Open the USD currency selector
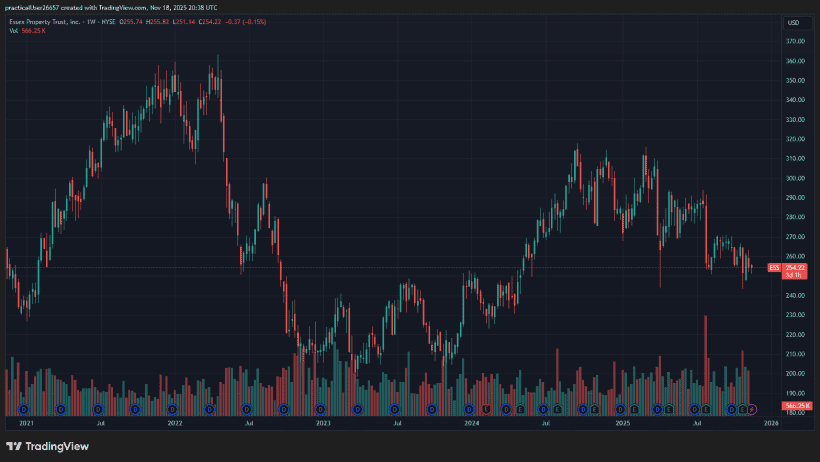Screen dimensions: 820x462 point(793,22)
